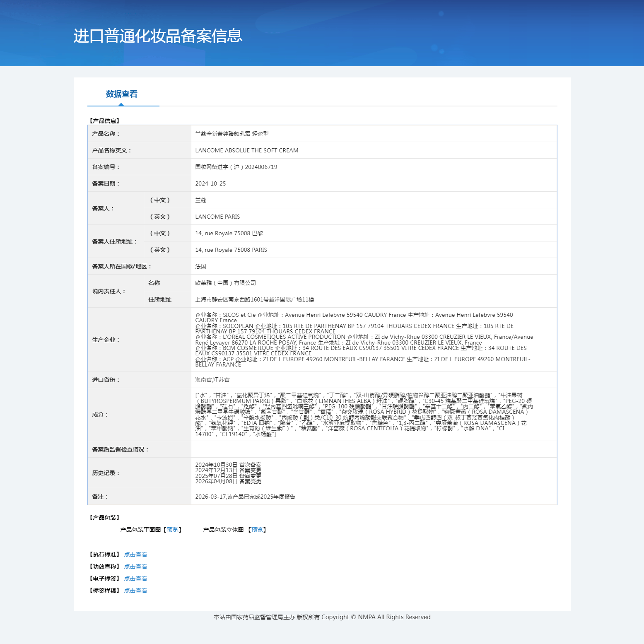Select history entry 2024年12月13日 备案变更
Viewport: 644px width, 644px height.
pos(228,470)
